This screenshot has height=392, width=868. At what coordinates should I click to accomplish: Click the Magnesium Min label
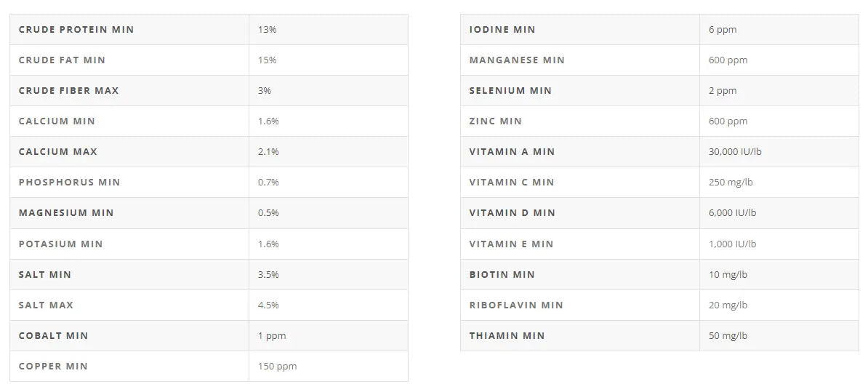point(66,213)
